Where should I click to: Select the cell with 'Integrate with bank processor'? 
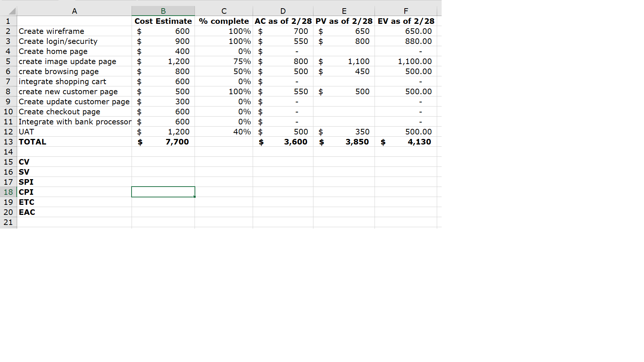(75, 121)
